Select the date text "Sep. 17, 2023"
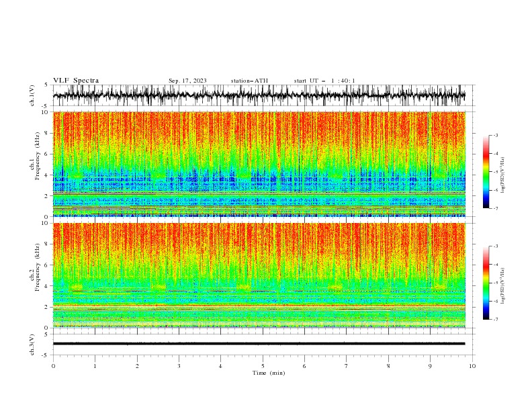The image size is (532, 411). pos(187,81)
